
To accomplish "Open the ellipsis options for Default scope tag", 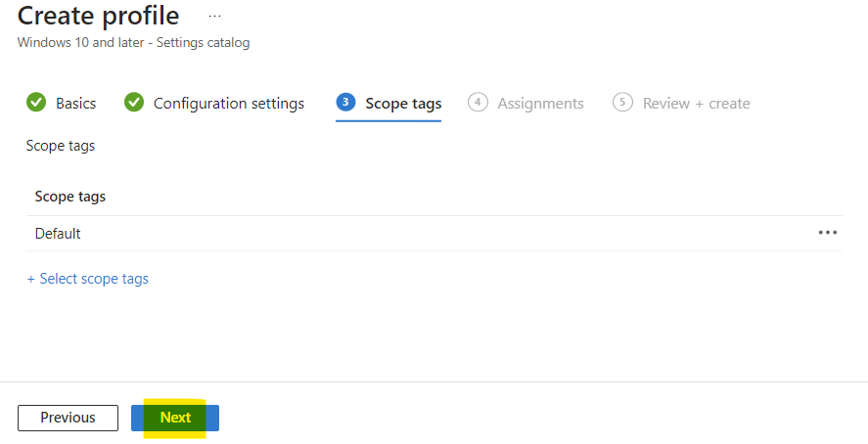I will [x=828, y=233].
